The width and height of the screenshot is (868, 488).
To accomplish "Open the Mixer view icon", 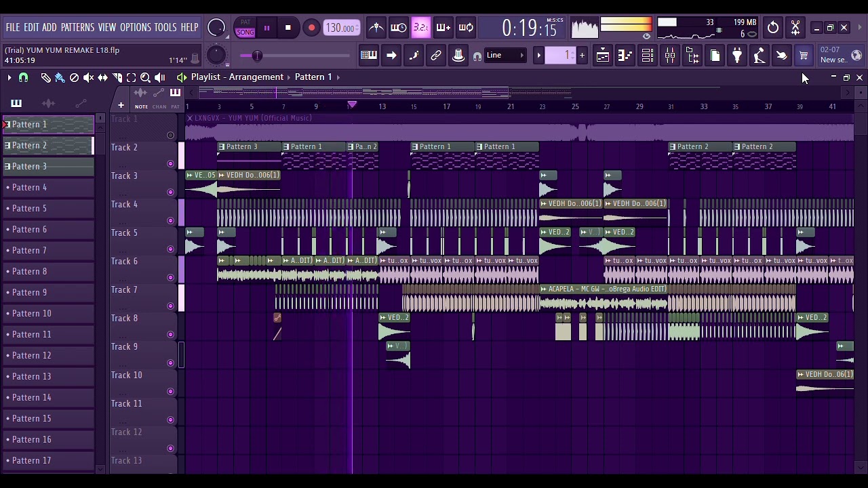I will (x=670, y=56).
